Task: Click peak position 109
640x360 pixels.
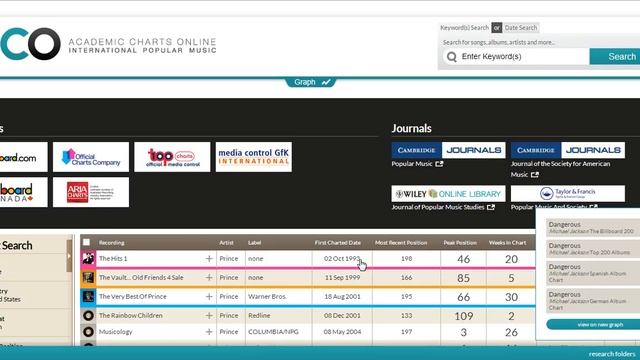Action: tap(464, 316)
